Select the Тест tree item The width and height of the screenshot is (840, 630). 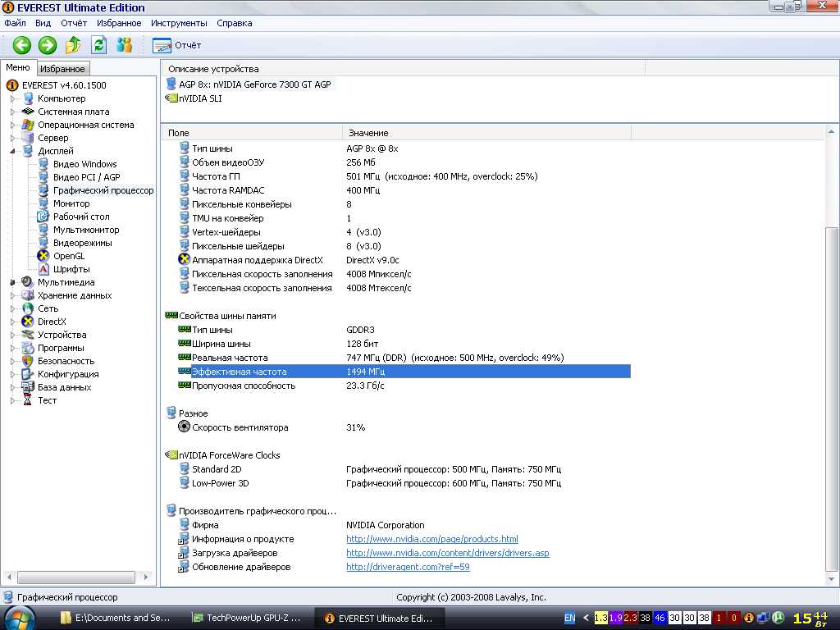point(47,400)
